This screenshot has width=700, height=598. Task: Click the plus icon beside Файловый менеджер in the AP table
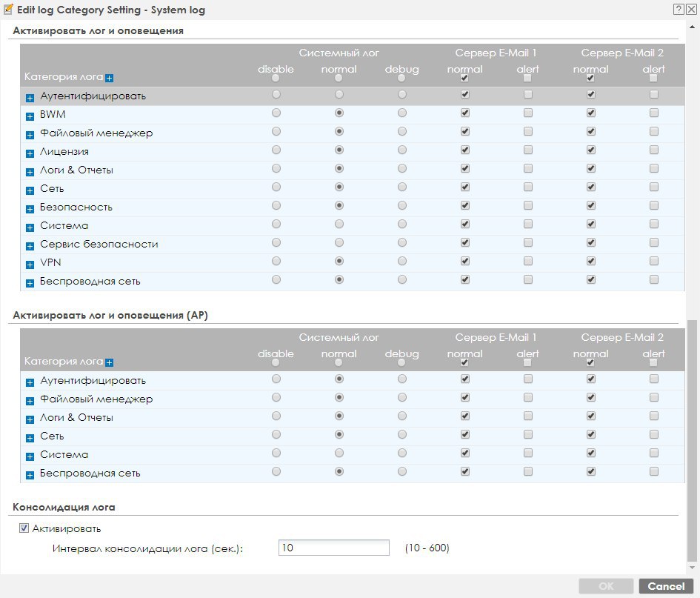[x=30, y=401]
